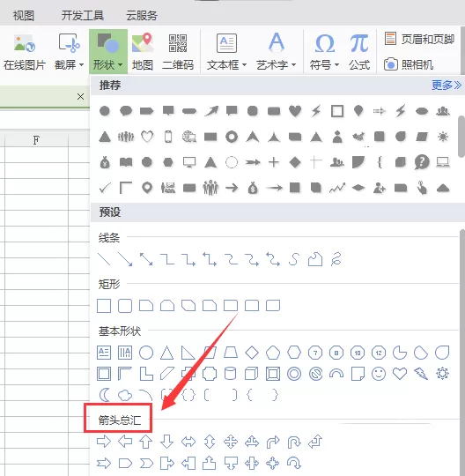Pick the filled circle recommended shape
This screenshot has width=465, height=476.
click(105, 111)
